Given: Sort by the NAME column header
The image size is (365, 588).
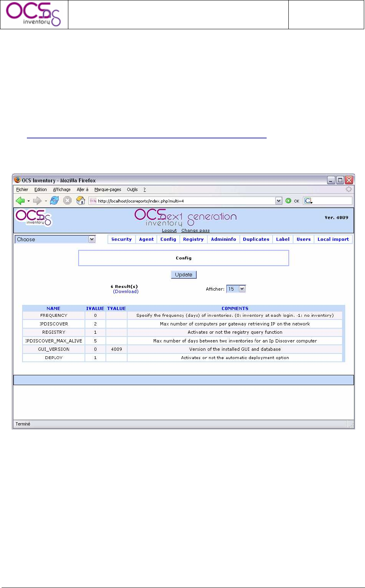Looking at the screenshot, I should coord(54,308).
